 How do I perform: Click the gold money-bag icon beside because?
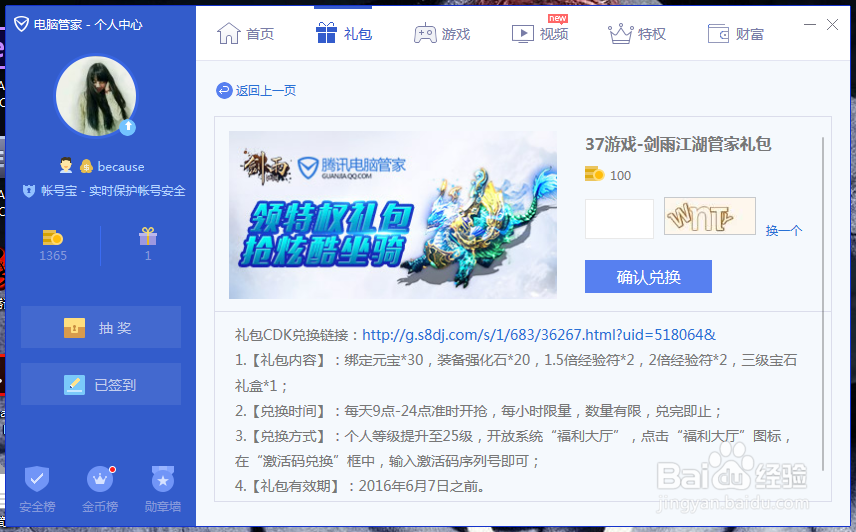coord(86,166)
